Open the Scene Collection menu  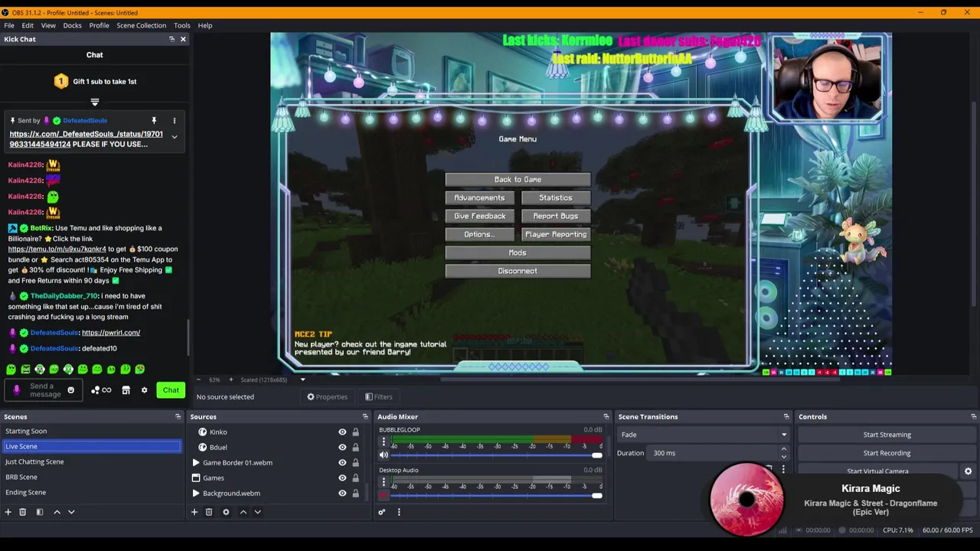(141, 25)
